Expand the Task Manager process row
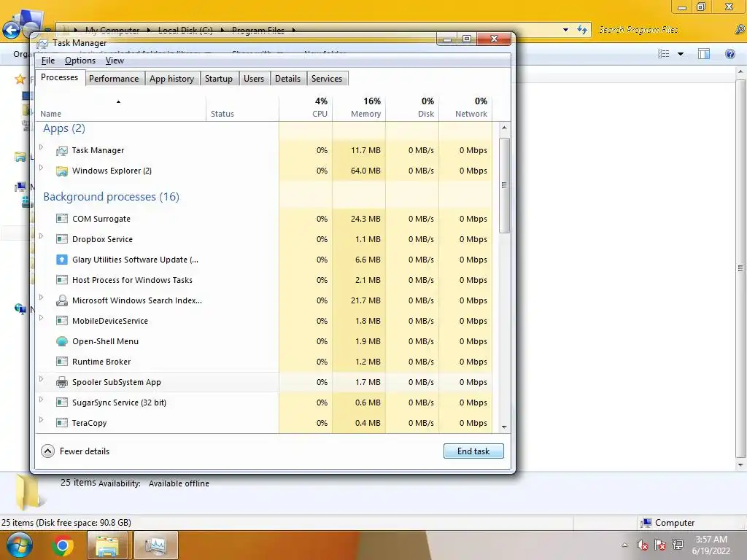 42,147
